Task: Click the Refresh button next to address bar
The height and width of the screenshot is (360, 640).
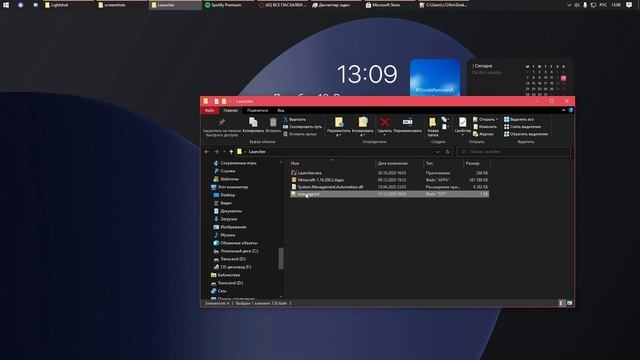Action: tap(447, 152)
